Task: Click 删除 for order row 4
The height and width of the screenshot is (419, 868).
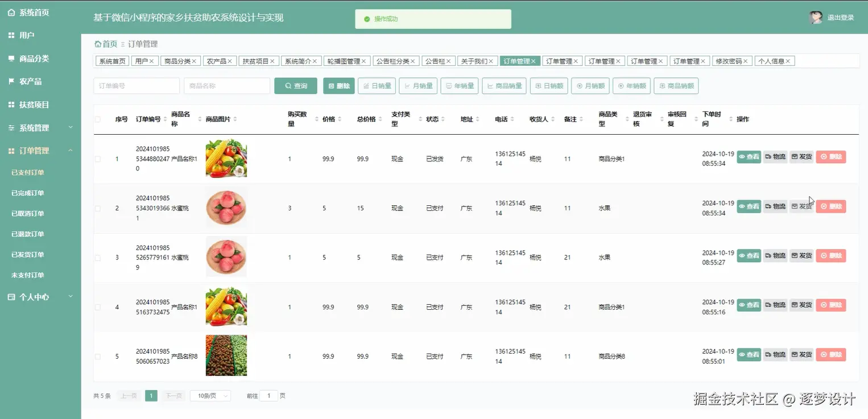Action: coord(831,305)
